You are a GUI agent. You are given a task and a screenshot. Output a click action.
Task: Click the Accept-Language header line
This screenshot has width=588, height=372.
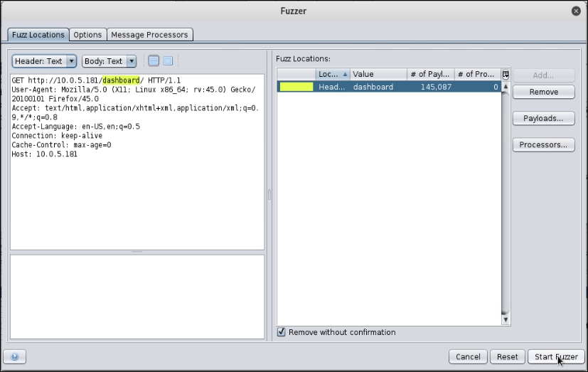pos(75,127)
